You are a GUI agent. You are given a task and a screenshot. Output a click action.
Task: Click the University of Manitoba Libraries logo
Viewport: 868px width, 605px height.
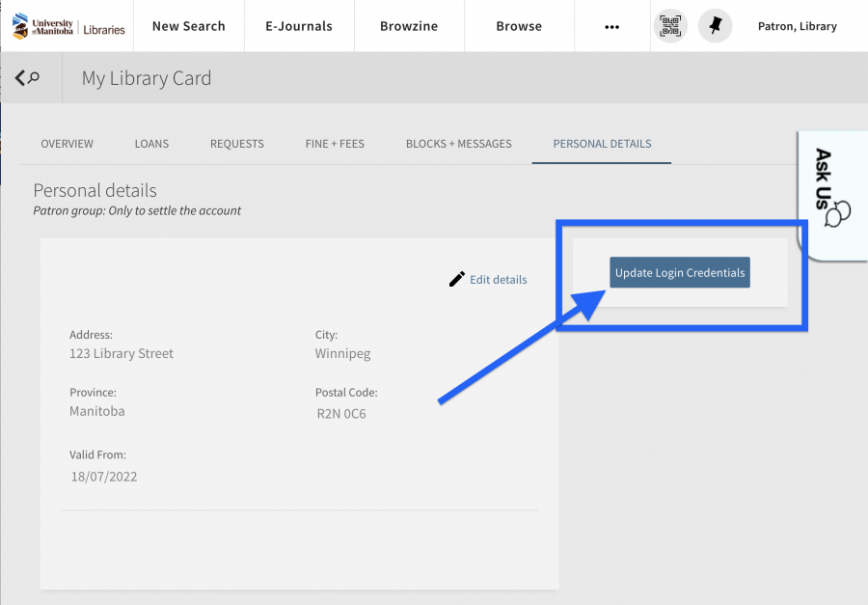68,26
